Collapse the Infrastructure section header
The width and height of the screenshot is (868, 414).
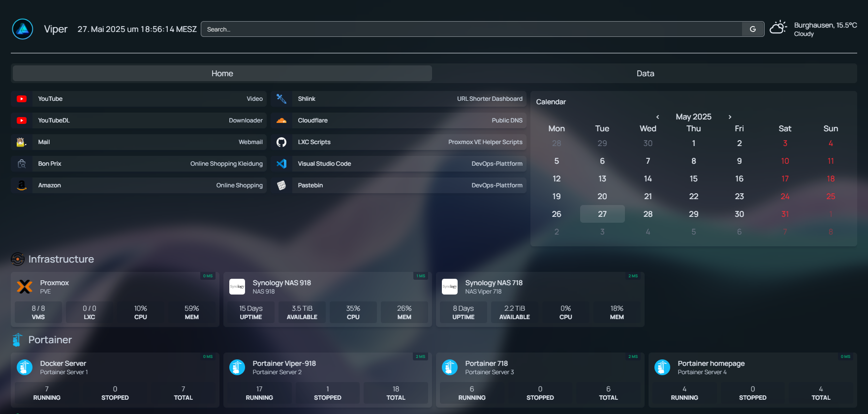pos(61,259)
